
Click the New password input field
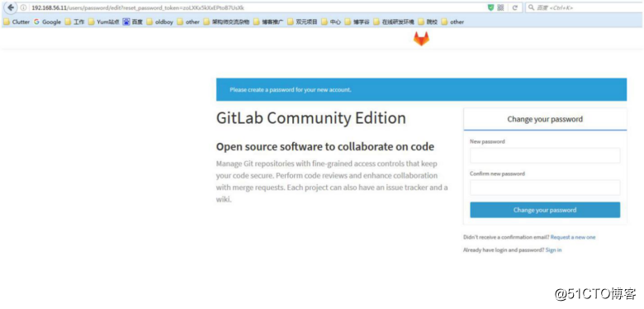[545, 155]
